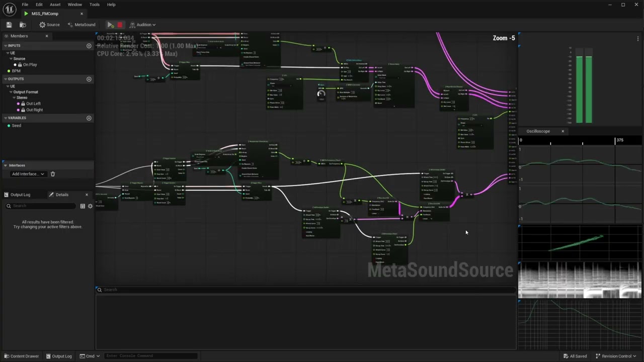Open the Window menu
This screenshot has width=644, height=362.
tap(74, 5)
